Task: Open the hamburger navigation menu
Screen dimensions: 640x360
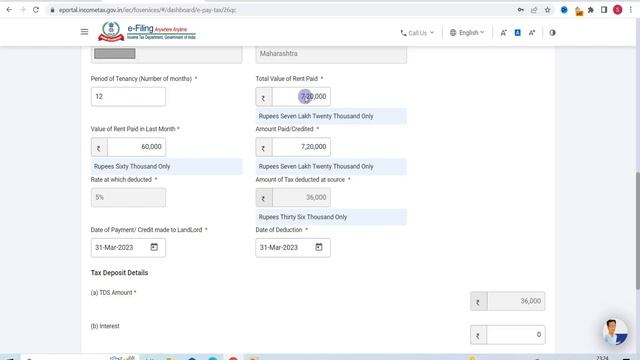Action: 84,32
